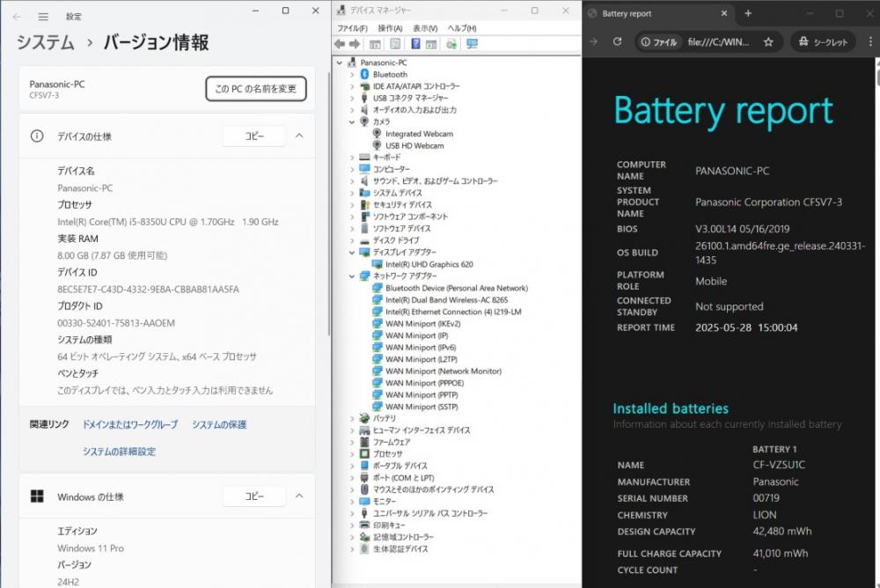Select the Integrated Webcam device icon

click(x=378, y=134)
